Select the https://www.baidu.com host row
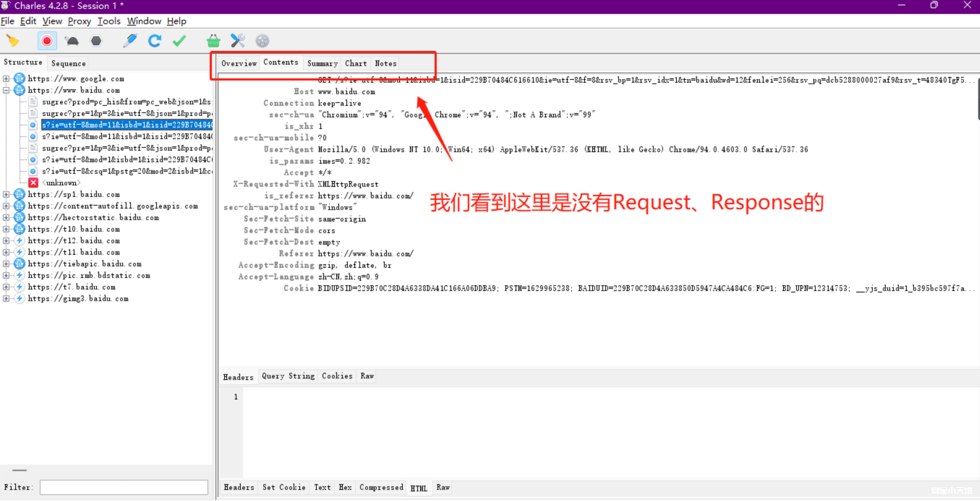 [x=74, y=90]
